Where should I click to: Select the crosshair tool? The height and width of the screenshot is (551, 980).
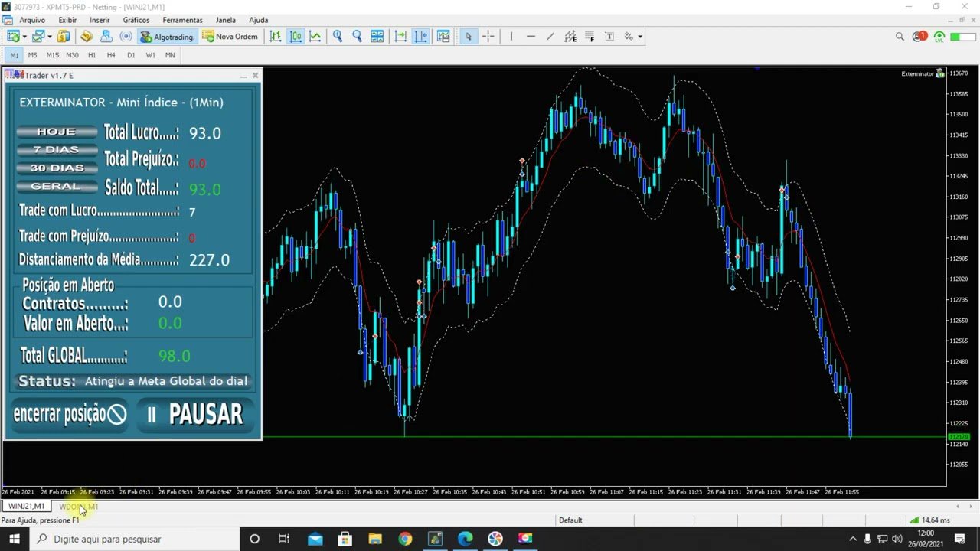tap(488, 36)
